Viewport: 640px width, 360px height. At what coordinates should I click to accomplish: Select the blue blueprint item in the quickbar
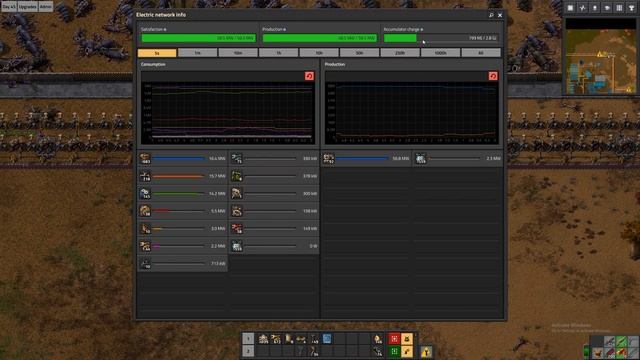pyautogui.click(x=327, y=338)
